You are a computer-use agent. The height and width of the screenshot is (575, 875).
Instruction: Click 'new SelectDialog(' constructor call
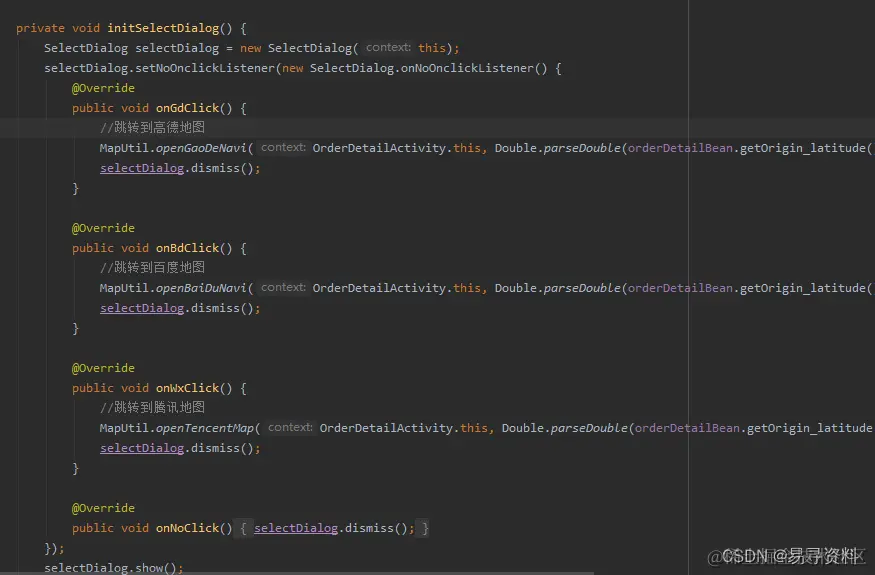point(299,48)
